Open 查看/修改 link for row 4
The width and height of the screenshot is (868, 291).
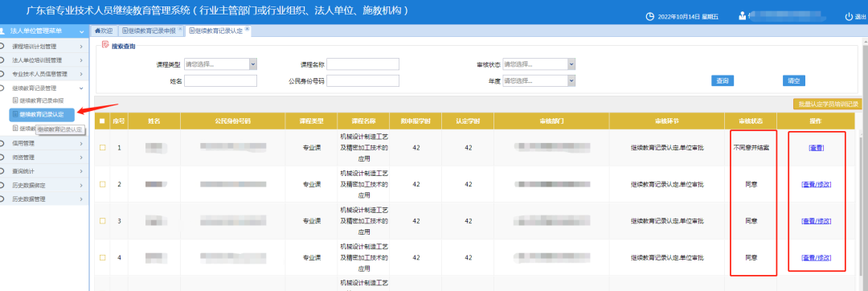click(816, 257)
